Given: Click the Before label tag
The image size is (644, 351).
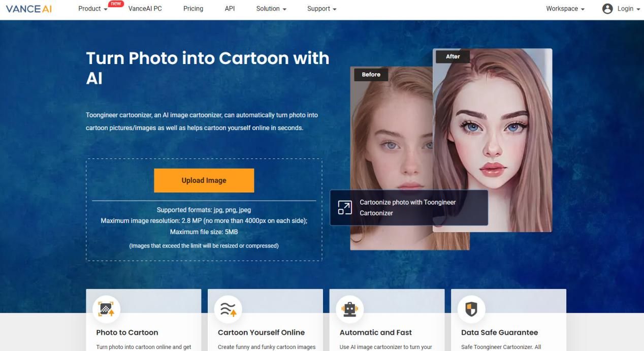Looking at the screenshot, I should click(x=371, y=74).
